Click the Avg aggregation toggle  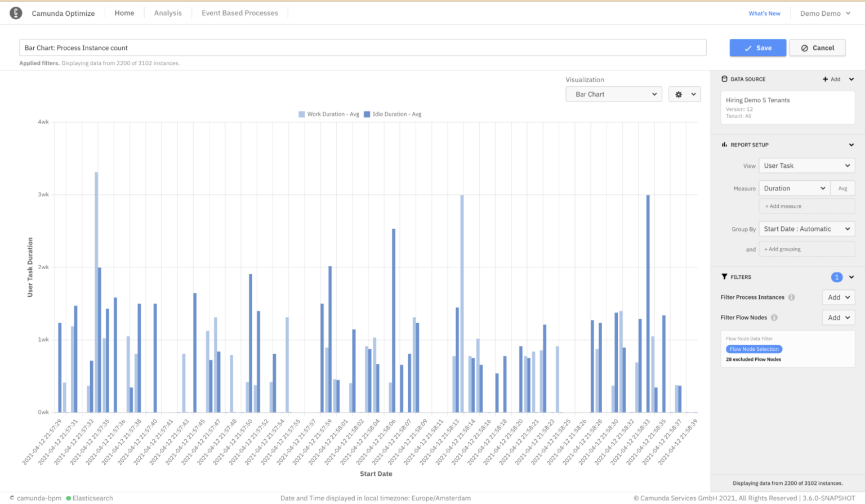pos(842,189)
